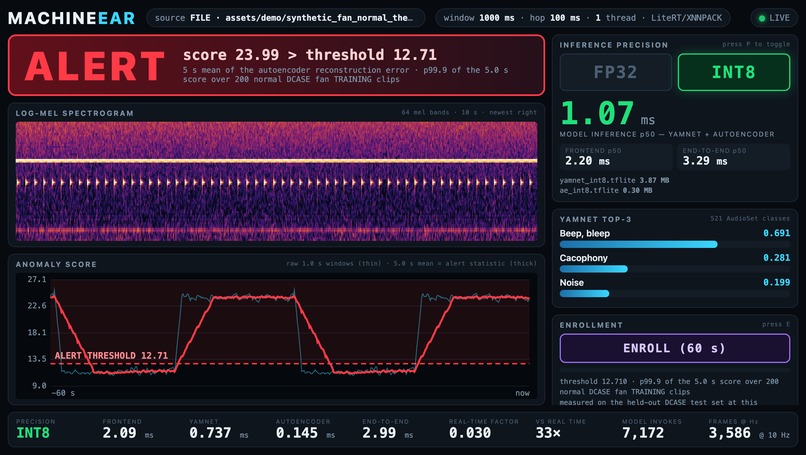Click the Cacophony score bar
Screen dimensions: 806x455
pos(674,269)
